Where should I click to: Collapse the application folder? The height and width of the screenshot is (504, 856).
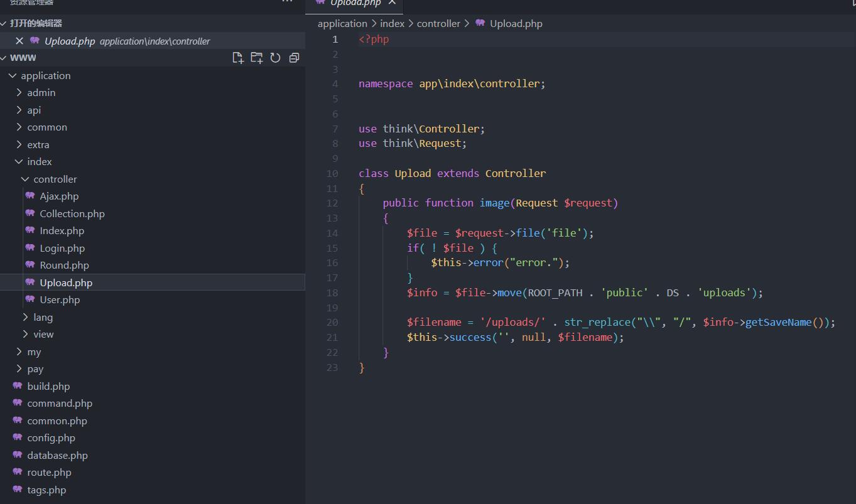coord(45,75)
